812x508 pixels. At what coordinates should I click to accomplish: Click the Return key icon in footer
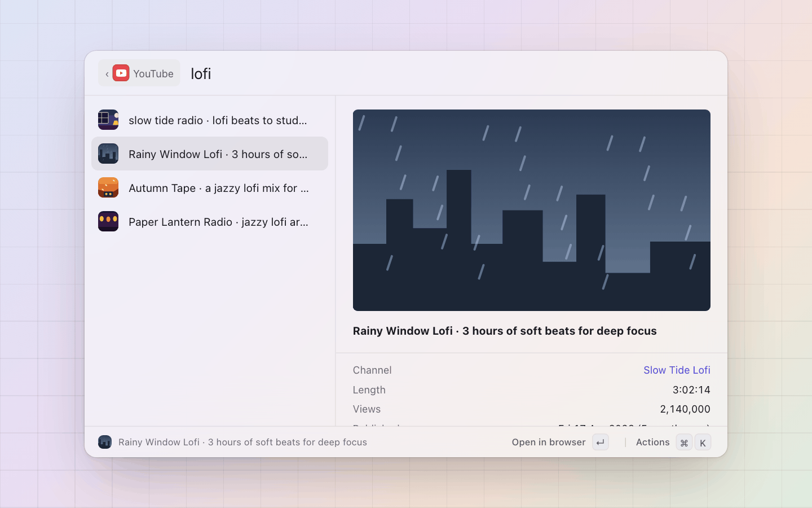(x=601, y=443)
